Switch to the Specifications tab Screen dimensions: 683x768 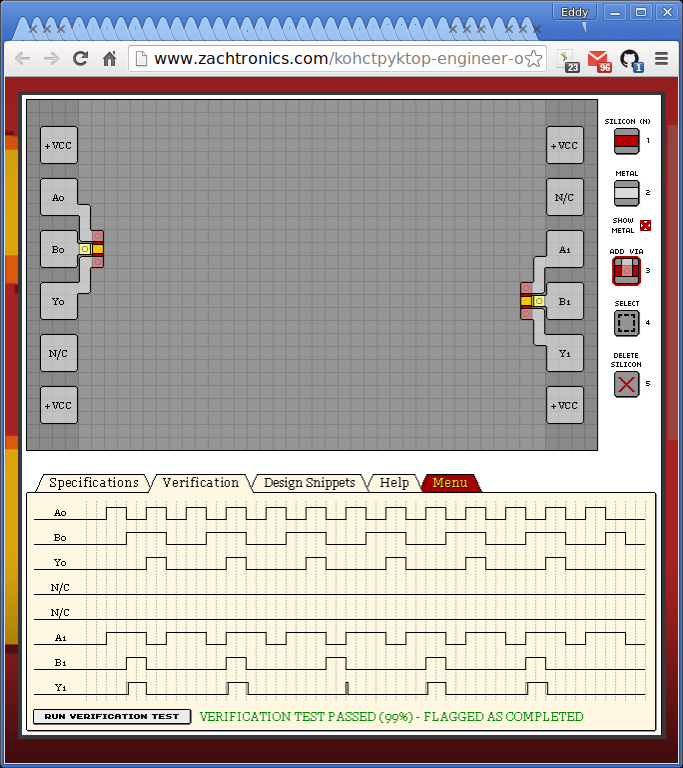click(93, 483)
